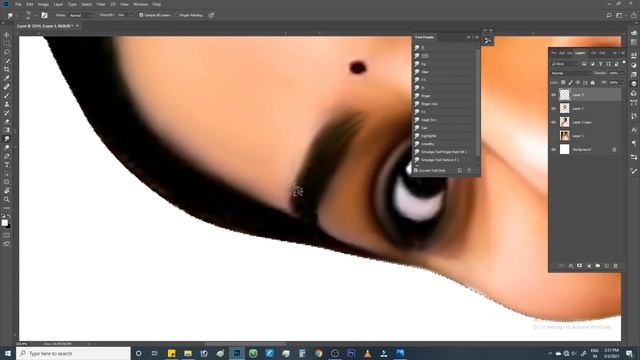Delete layer trash icon in Layers panel

616,266
